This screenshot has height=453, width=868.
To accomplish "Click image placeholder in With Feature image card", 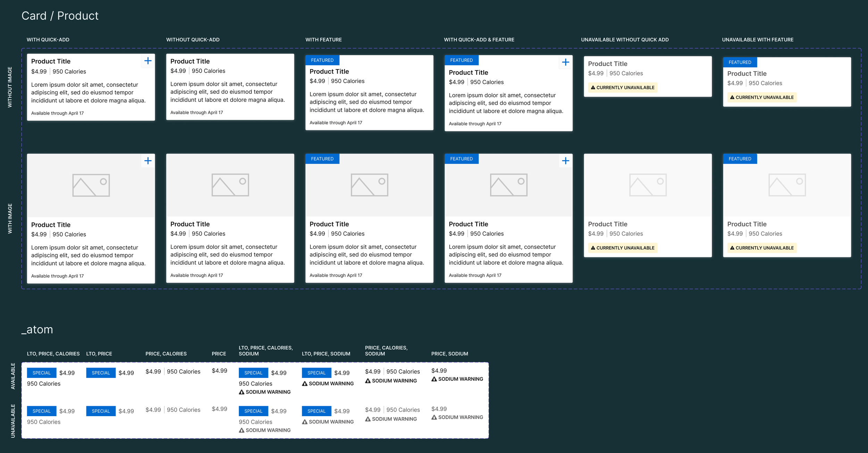I will click(369, 185).
